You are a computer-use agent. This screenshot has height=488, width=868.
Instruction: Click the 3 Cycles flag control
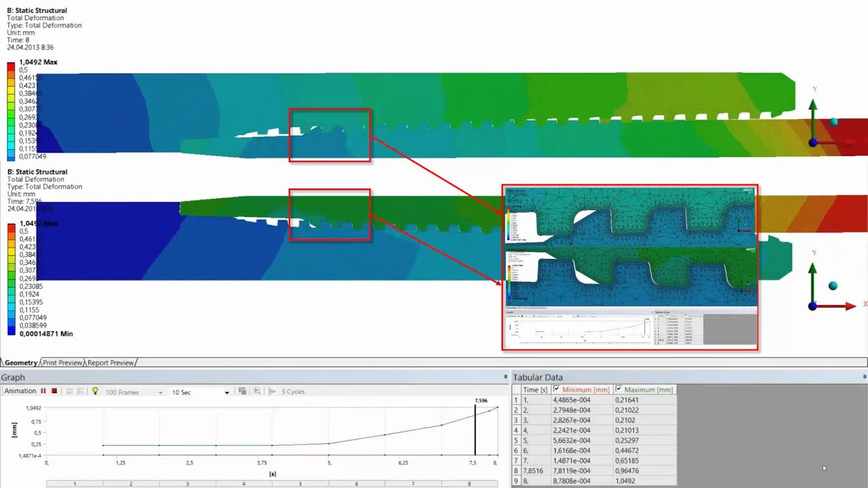[287, 391]
